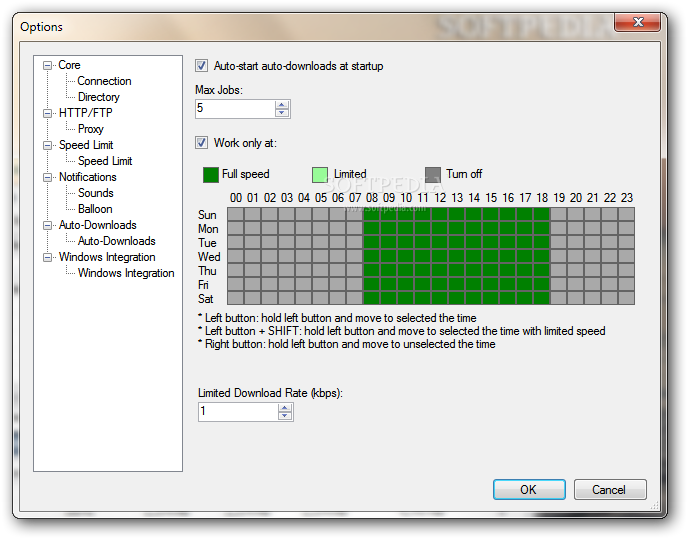Click the Monday 21 hour schedule cell
The width and height of the screenshot is (688, 539).
click(592, 228)
